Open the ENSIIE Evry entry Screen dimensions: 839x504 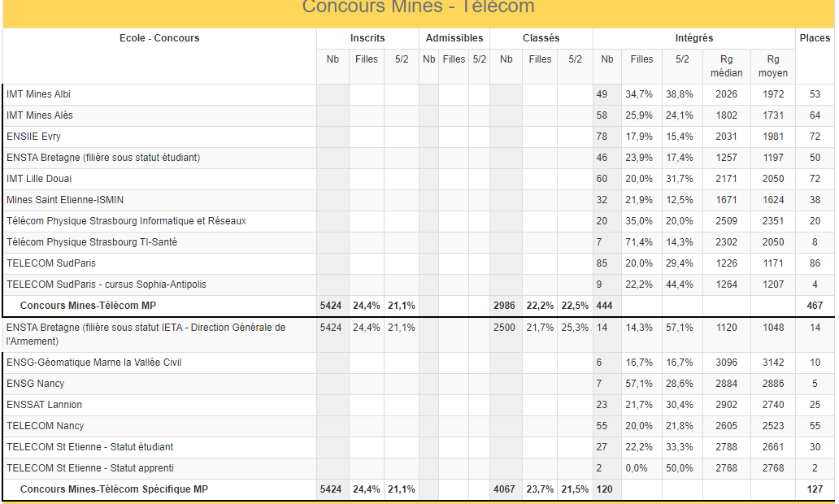(x=33, y=137)
